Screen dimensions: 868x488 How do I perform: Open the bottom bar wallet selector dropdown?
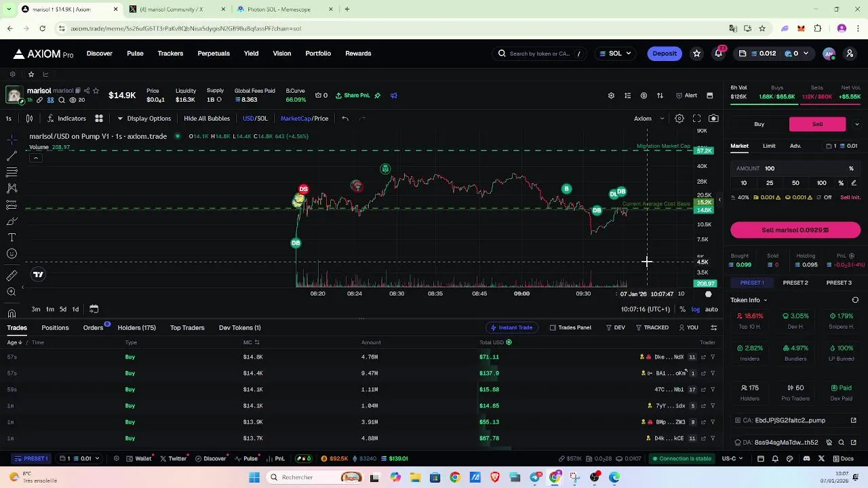coord(81,459)
